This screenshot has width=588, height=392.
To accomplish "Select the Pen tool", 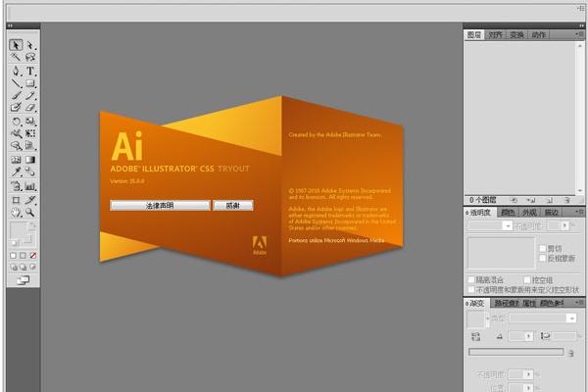I will click(x=17, y=71).
